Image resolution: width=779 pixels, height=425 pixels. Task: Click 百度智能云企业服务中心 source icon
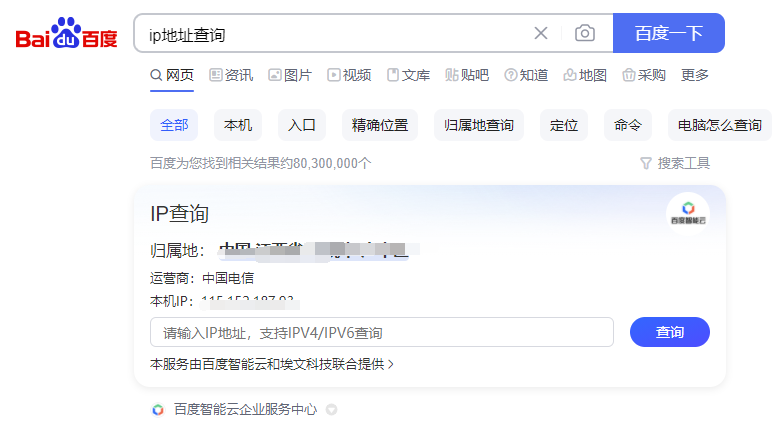coord(158,409)
